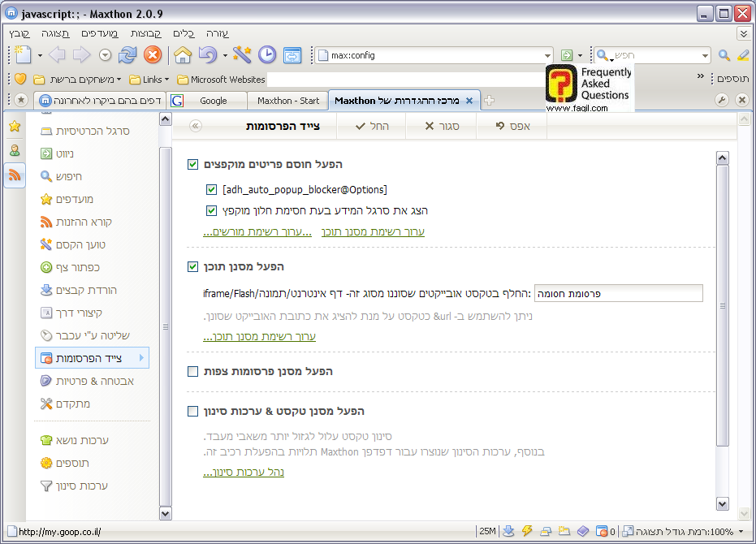Screen dimensions: 756x544
Task: Refresh the page with the reload icon
Action: [127, 55]
